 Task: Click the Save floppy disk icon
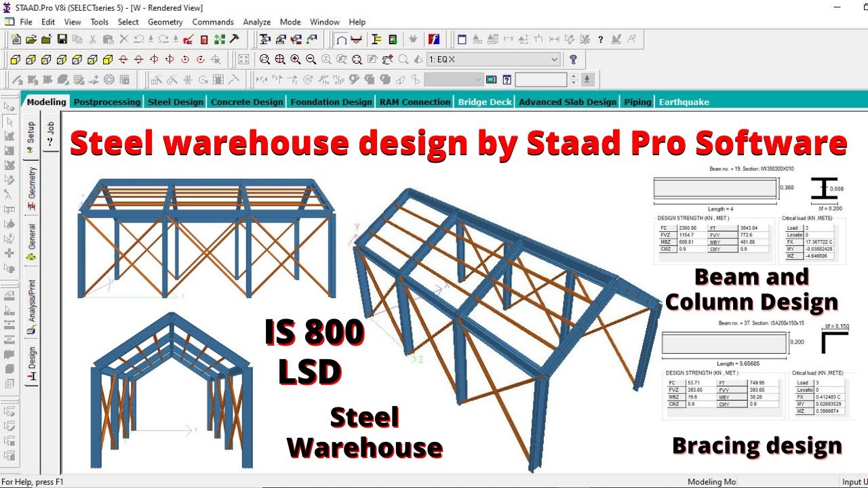click(x=62, y=39)
